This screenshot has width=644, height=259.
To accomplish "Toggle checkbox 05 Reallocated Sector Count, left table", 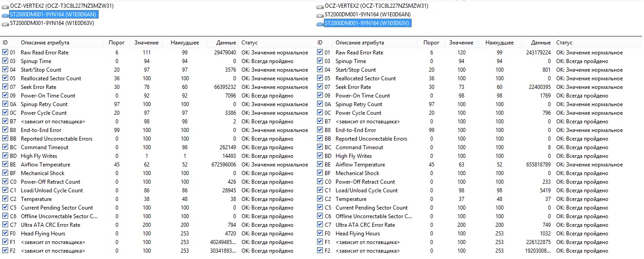I will 5,78.
